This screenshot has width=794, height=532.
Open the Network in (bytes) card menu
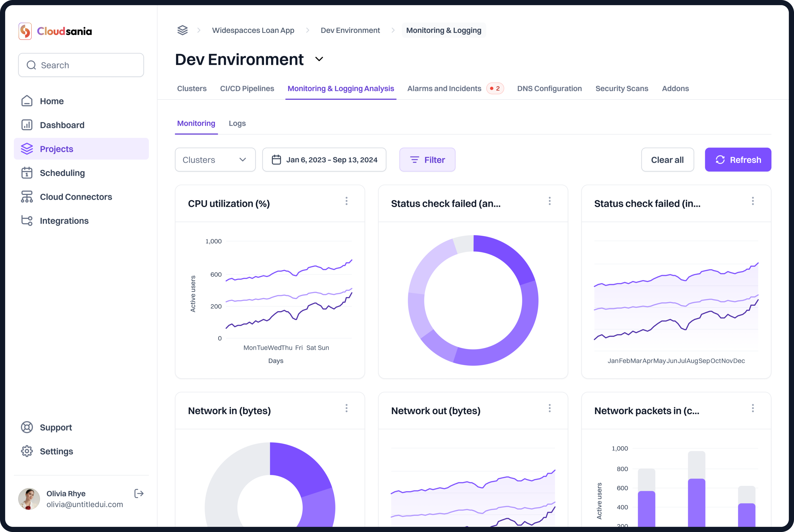[347, 408]
